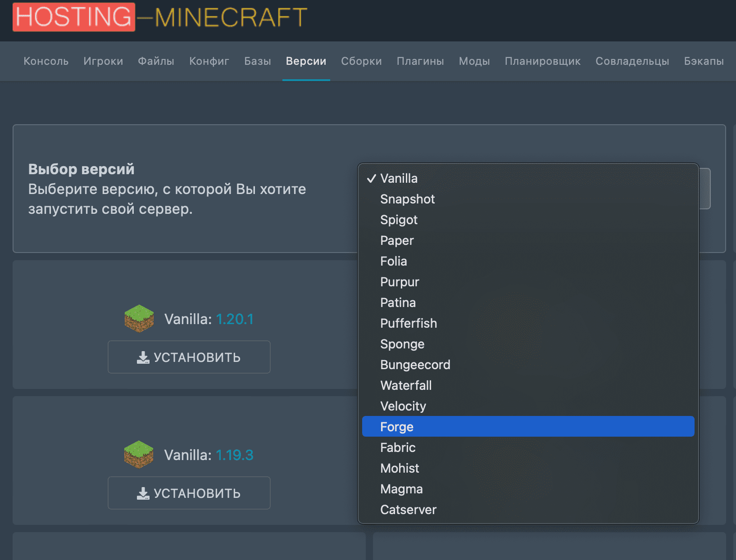Switch to the Бэкапы tab
This screenshot has width=736, height=560.
pyautogui.click(x=704, y=61)
